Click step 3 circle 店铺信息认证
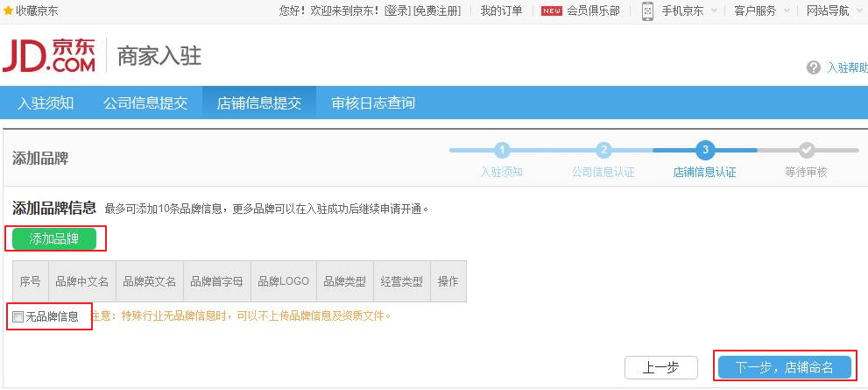This screenshot has height=390, width=868. tap(705, 150)
